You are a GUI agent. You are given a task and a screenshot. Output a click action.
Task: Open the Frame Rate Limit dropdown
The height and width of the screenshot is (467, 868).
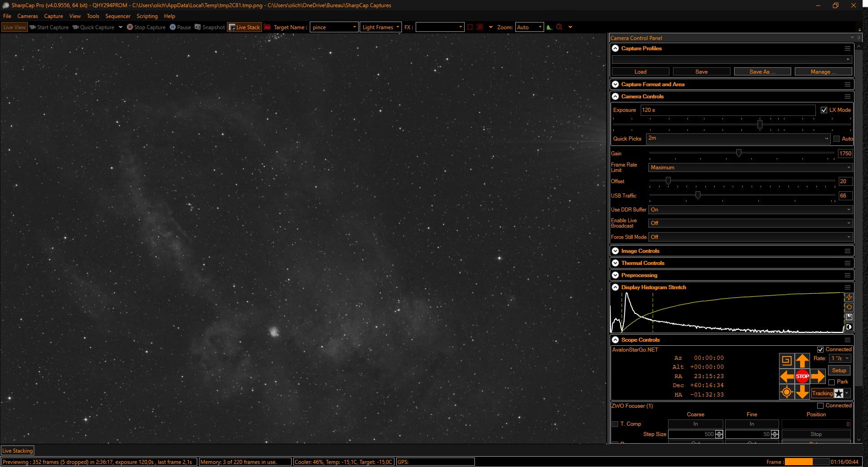click(x=750, y=167)
